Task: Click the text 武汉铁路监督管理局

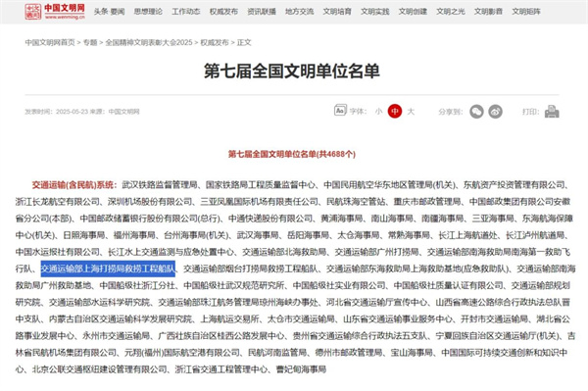Action: pos(160,185)
